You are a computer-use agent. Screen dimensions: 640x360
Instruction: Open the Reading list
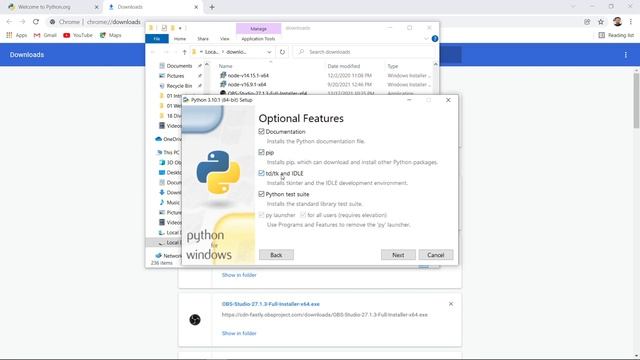point(616,35)
